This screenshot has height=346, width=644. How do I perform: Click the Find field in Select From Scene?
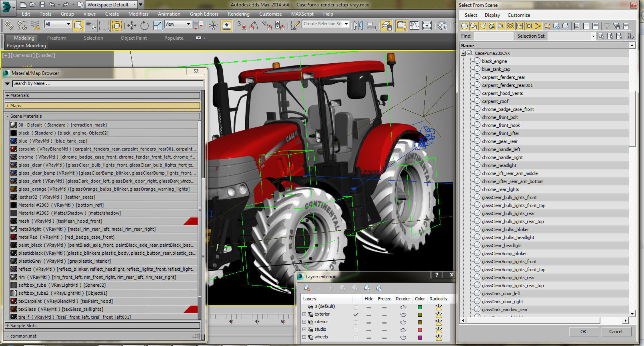[x=493, y=36]
